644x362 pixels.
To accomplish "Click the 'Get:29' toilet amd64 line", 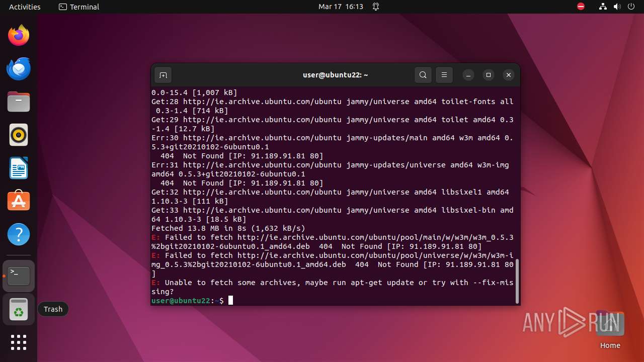I will coord(332,124).
